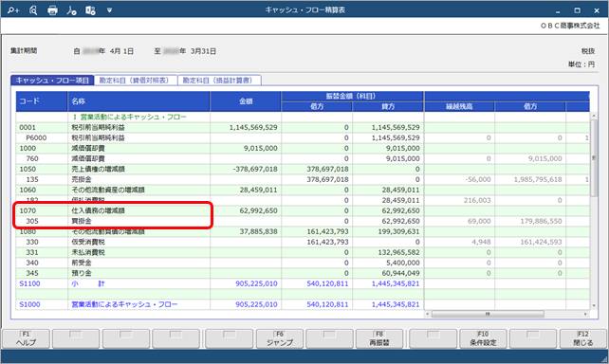Click the horizontal scrollbar left arrow
The height and width of the screenshot is (364, 609).
[428, 314]
